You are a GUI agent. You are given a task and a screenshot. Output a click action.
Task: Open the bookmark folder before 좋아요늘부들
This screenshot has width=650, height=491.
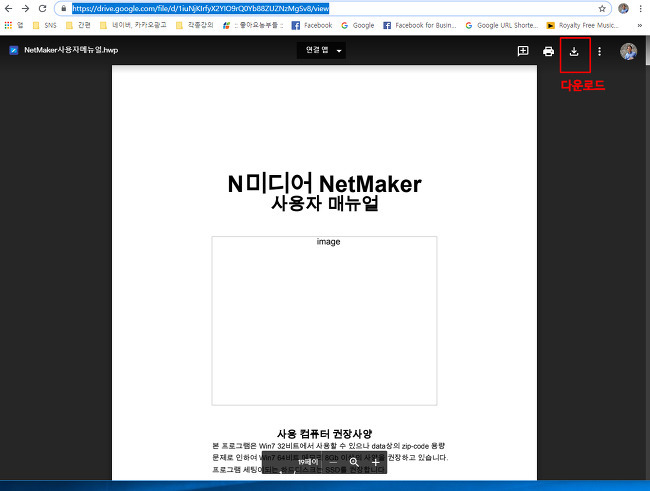coord(194,25)
